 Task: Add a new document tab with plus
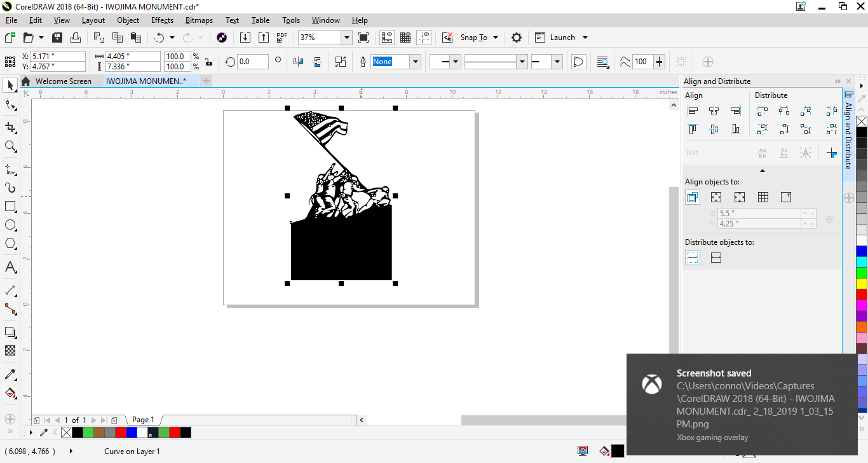(206, 81)
